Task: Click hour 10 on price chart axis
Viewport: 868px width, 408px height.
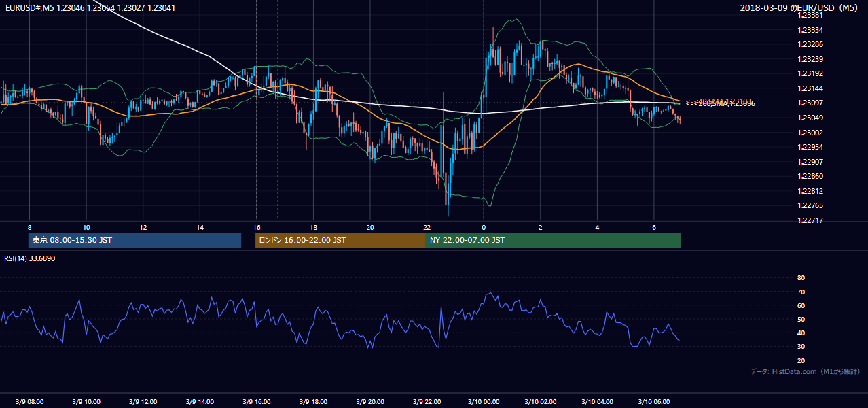Action: point(86,227)
